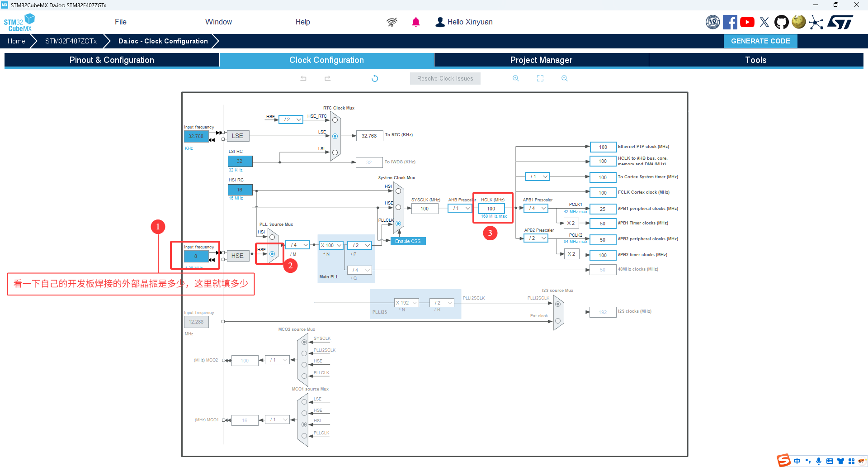Open the Facebook link icon
This screenshot has width=868, height=467.
(x=730, y=22)
